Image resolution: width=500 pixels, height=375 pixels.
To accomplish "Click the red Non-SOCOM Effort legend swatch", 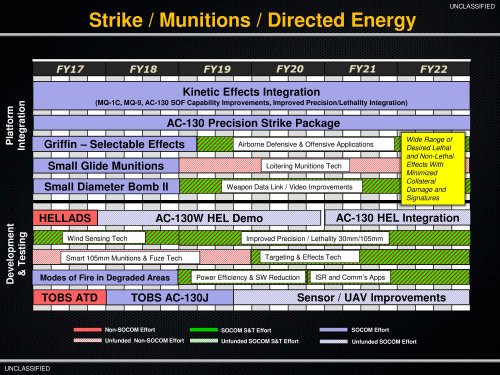I will coord(88,330).
